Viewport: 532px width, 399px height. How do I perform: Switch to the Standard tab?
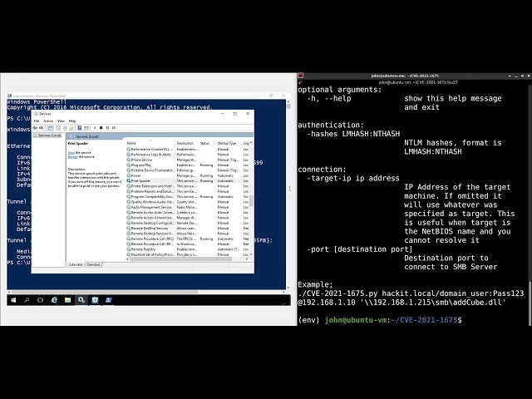94,264
